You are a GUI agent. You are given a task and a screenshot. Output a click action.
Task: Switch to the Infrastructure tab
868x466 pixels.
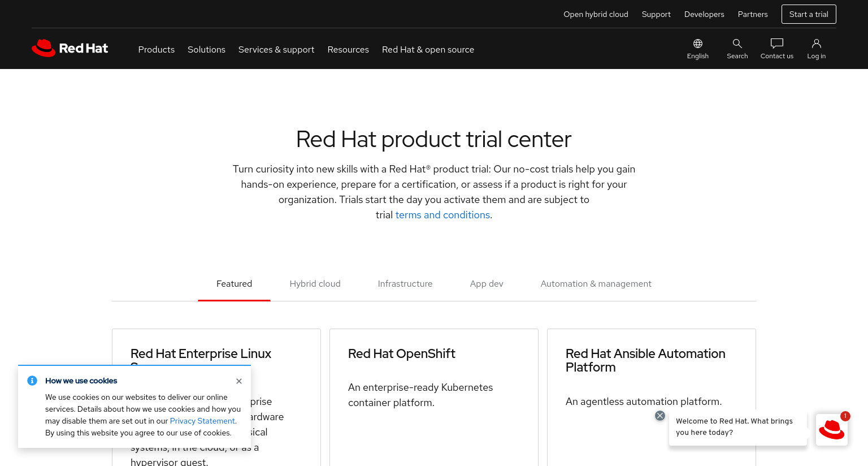405,284
